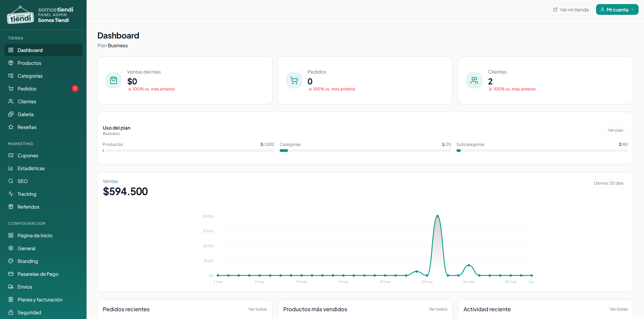
Task: Open Referidos in the sidebar
Action: 43,207
